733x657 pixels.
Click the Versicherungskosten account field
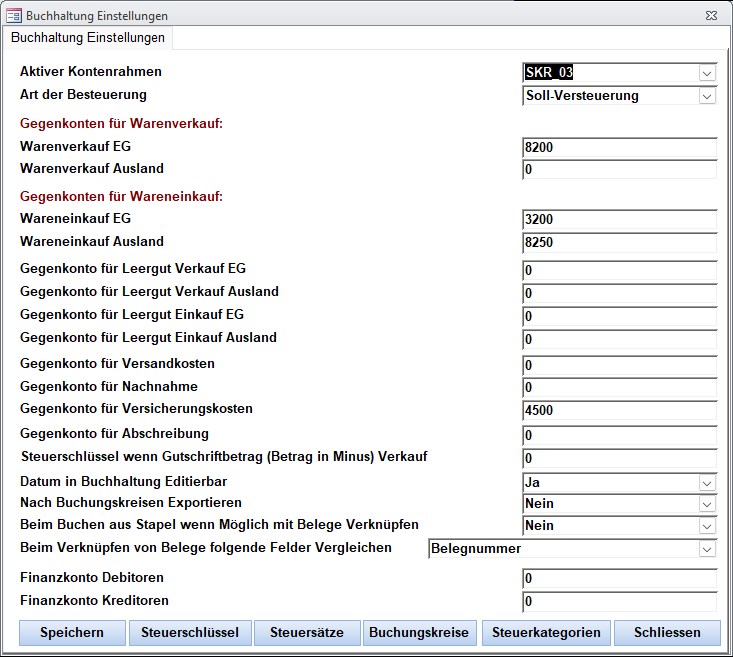pos(619,411)
